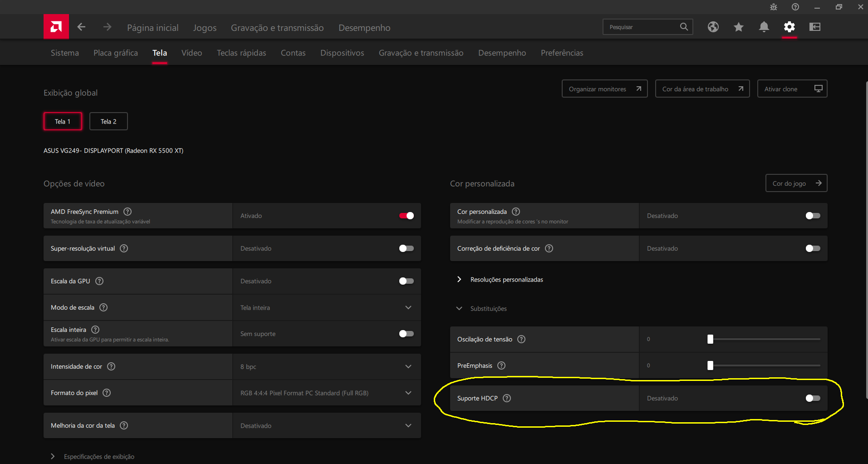Switch to Sistema tab

click(65, 53)
